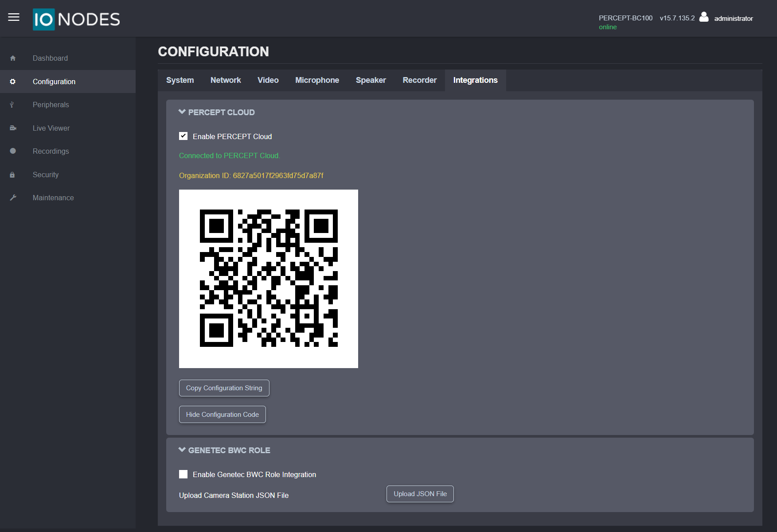Click 'Connected to PERCEPT Cloud.' status text
This screenshot has height=532, width=777.
pyautogui.click(x=230, y=155)
